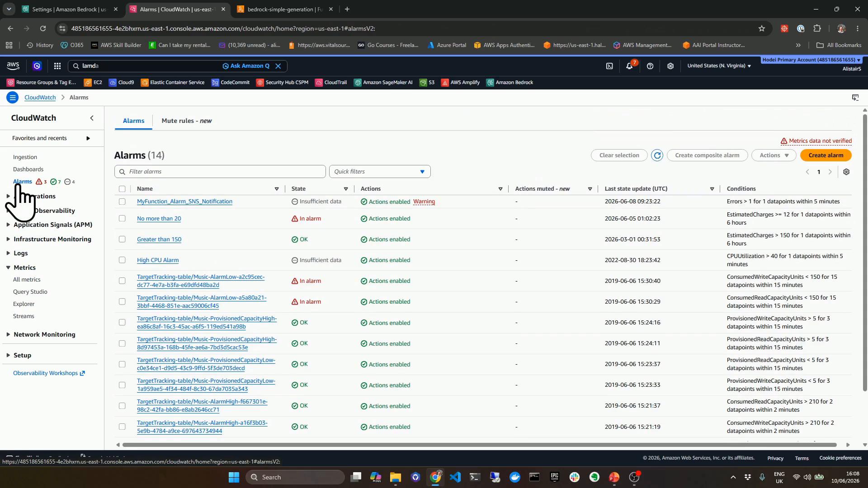This screenshot has width=868, height=488.
Task: Refresh the alarms list
Action: point(657,155)
